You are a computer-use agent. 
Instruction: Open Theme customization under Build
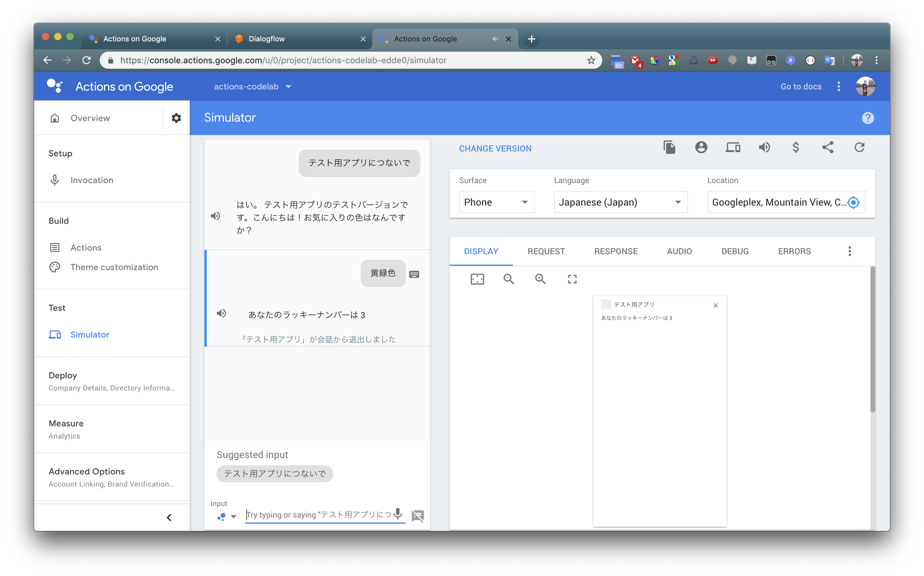tap(114, 267)
